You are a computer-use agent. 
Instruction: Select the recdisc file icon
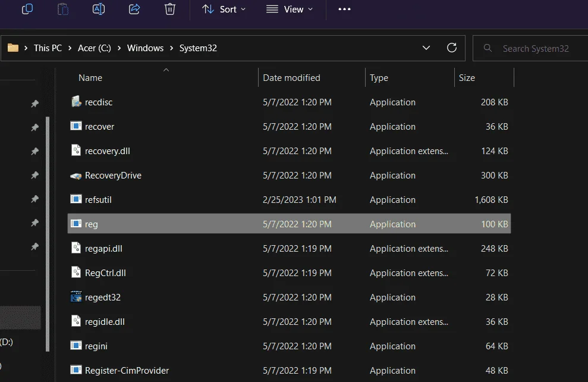coord(76,101)
